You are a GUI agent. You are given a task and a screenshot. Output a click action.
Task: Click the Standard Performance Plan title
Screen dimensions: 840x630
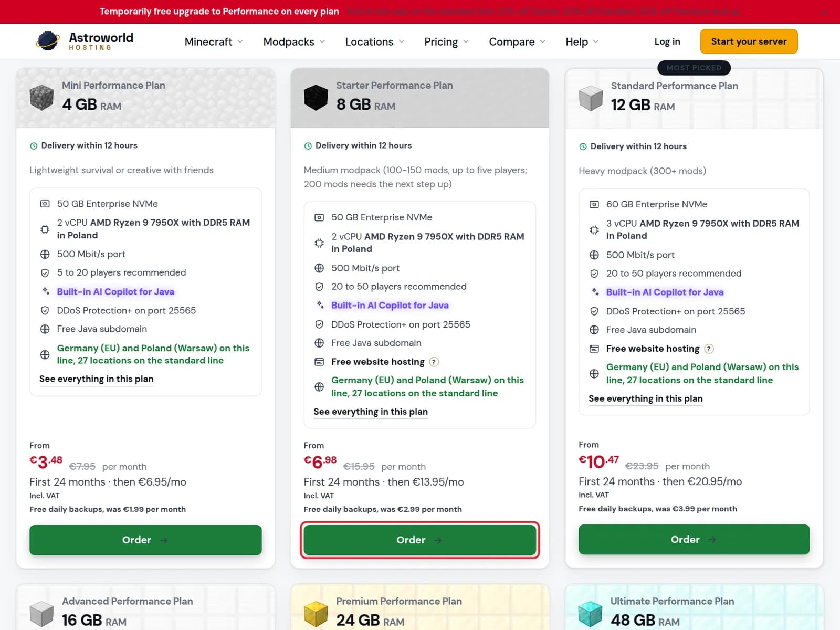click(675, 86)
